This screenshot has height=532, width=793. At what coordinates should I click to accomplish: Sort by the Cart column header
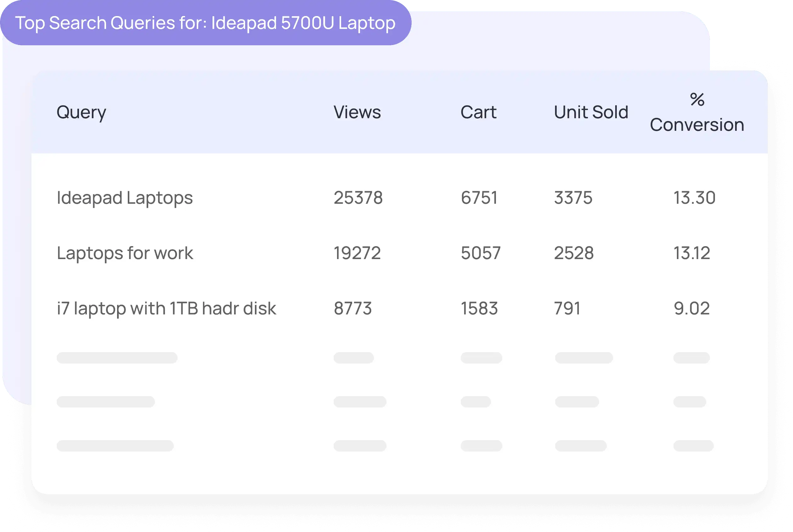[478, 112]
